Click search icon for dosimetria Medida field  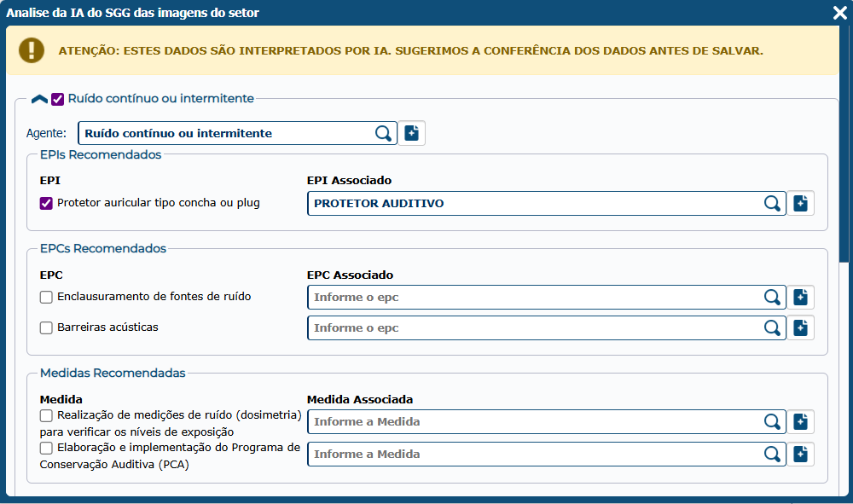tap(772, 421)
